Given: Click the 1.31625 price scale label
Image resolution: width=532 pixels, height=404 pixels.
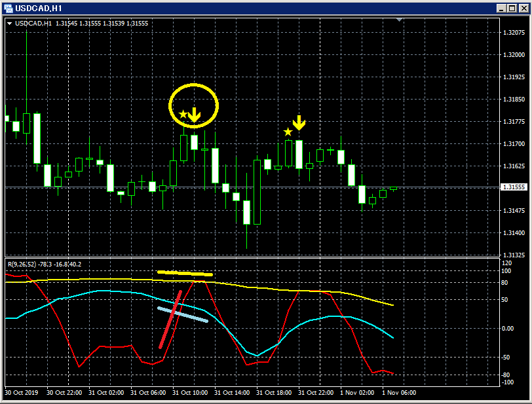Looking at the screenshot, I should (x=514, y=166).
